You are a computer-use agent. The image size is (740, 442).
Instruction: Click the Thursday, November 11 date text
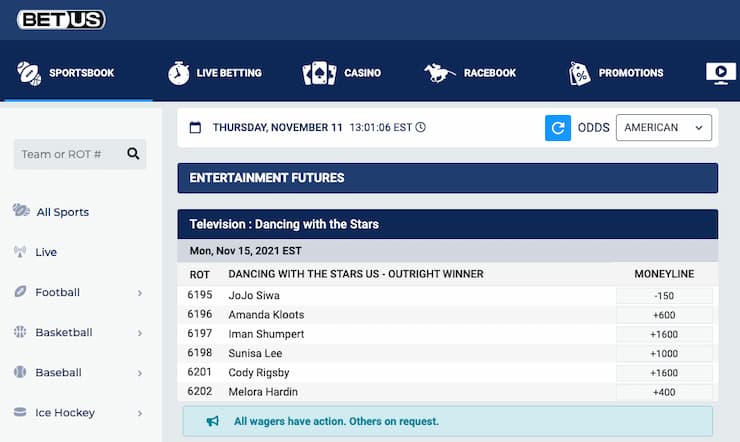tap(278, 127)
